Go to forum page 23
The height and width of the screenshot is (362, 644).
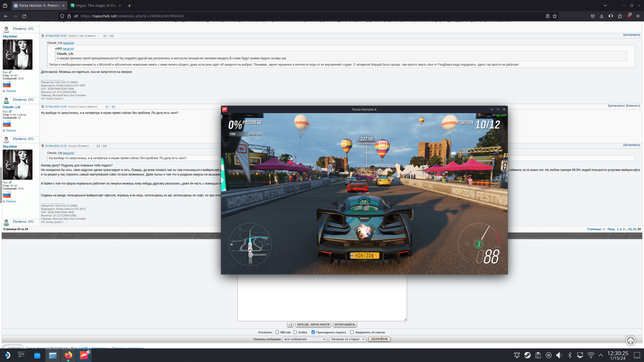pos(634,229)
